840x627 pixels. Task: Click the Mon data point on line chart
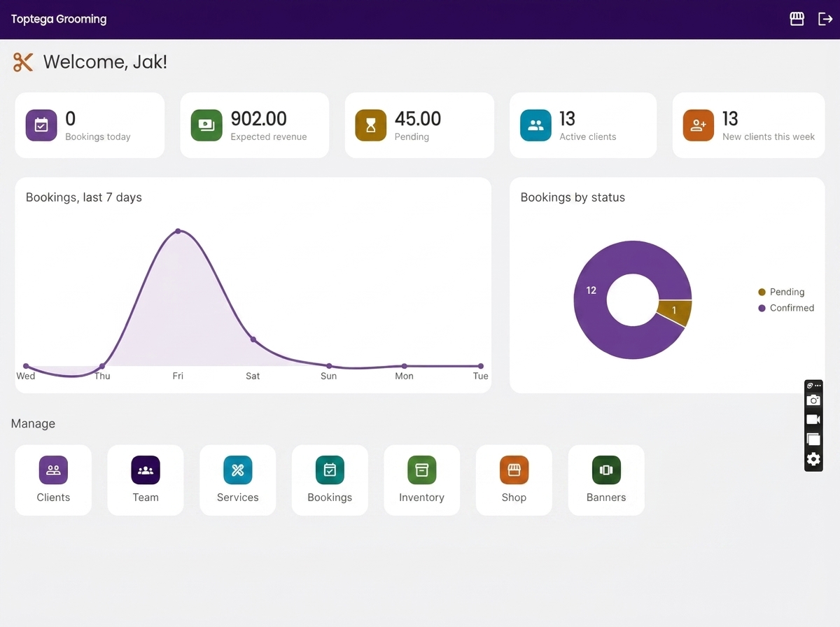405,366
